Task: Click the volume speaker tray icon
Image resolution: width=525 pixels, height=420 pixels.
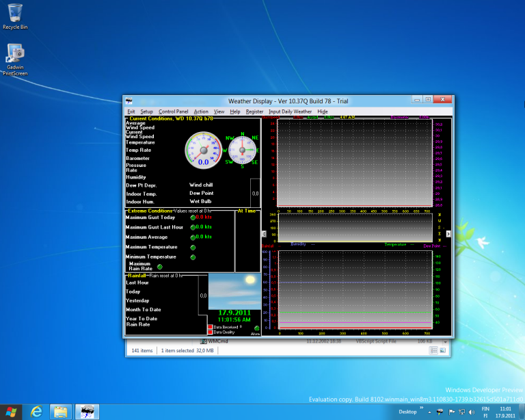Action: point(472,412)
